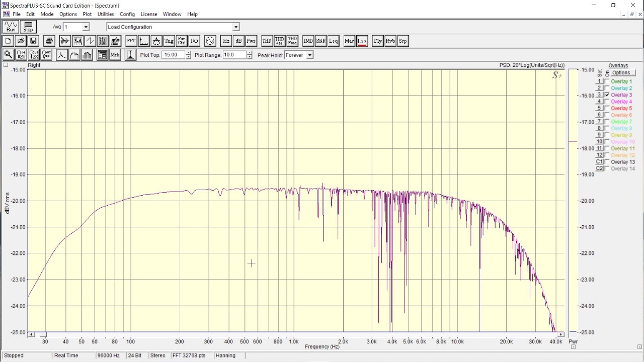Screen dimensions: 644x362
Task: Enable the Overlay 1 checkbox
Action: pyautogui.click(x=607, y=81)
